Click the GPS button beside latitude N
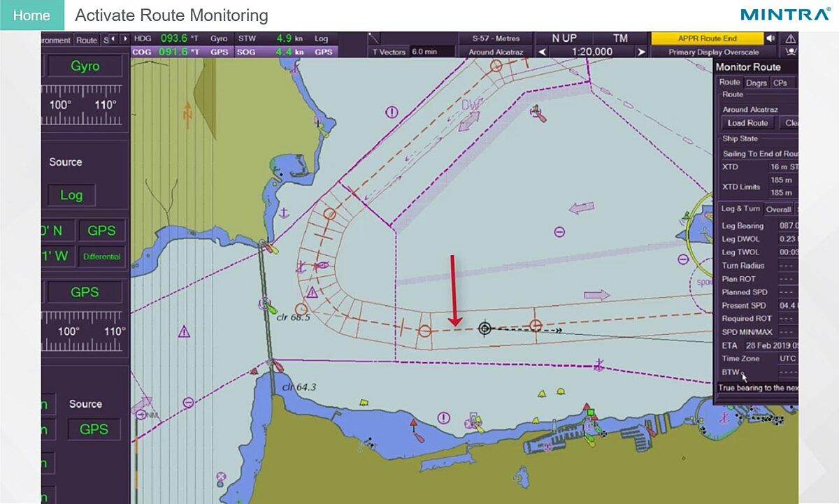The image size is (839, 504). tap(101, 231)
